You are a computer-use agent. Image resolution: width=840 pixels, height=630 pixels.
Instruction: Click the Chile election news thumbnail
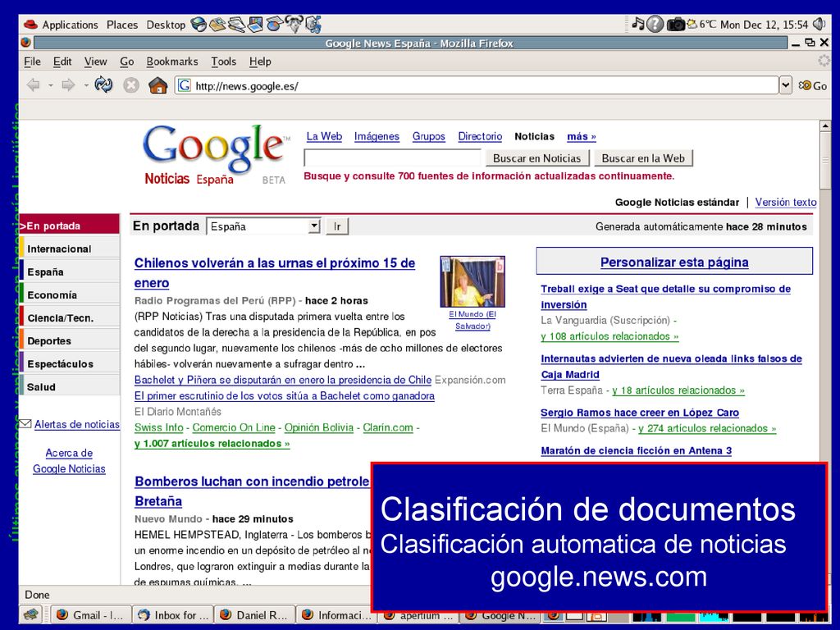pos(472,281)
